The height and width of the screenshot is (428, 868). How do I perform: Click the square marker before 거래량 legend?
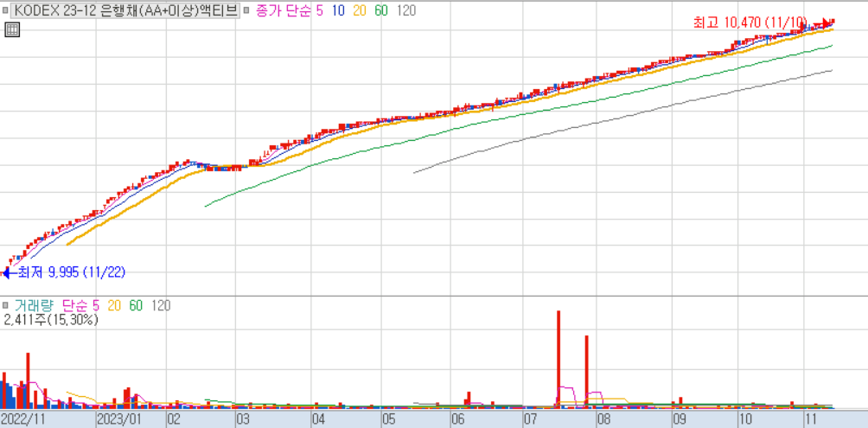click(5, 305)
